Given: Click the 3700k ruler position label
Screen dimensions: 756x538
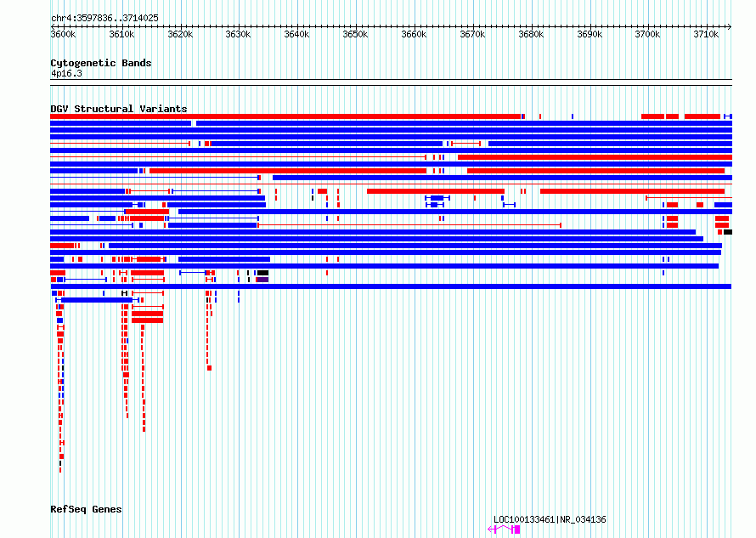Looking at the screenshot, I should (x=647, y=34).
